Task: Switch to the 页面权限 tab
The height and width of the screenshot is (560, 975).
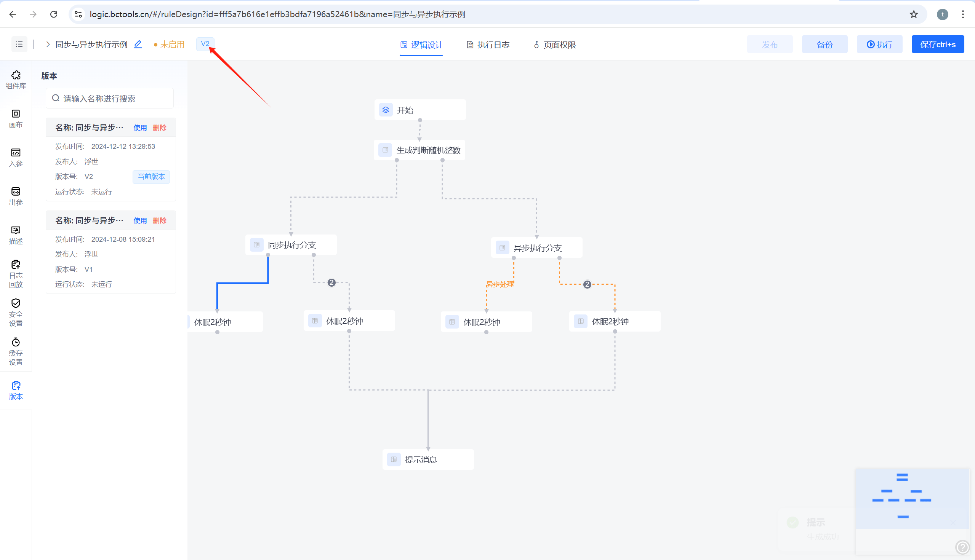Action: pyautogui.click(x=555, y=45)
